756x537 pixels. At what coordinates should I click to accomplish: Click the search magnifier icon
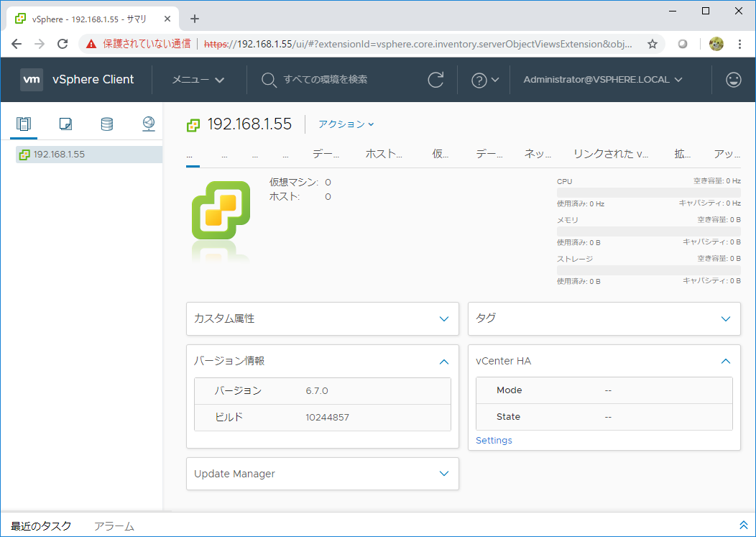269,80
